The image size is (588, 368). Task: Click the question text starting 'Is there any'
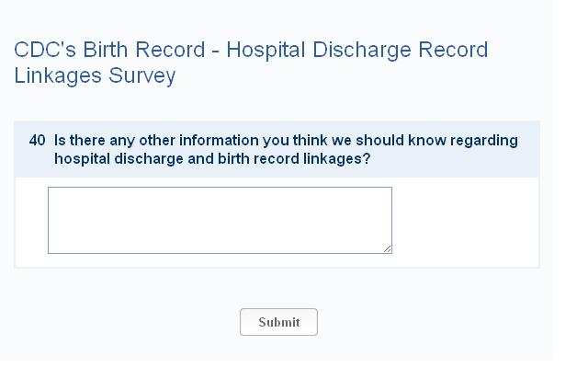(x=286, y=141)
